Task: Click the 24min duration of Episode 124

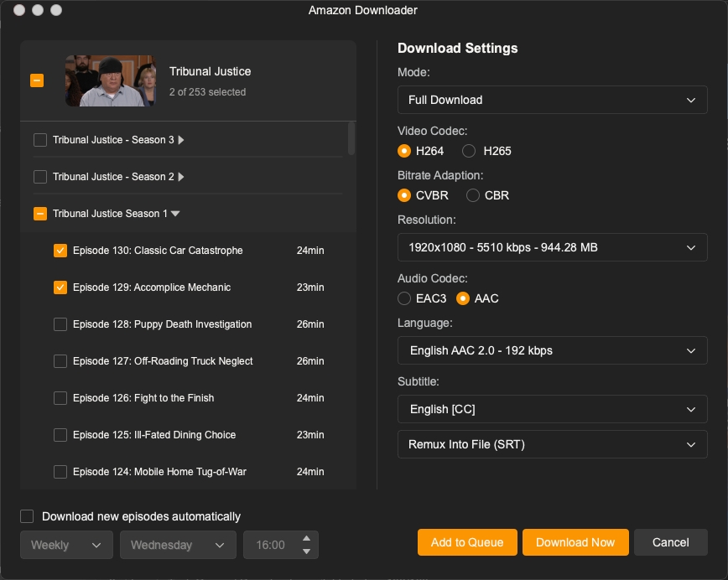Action: click(310, 472)
